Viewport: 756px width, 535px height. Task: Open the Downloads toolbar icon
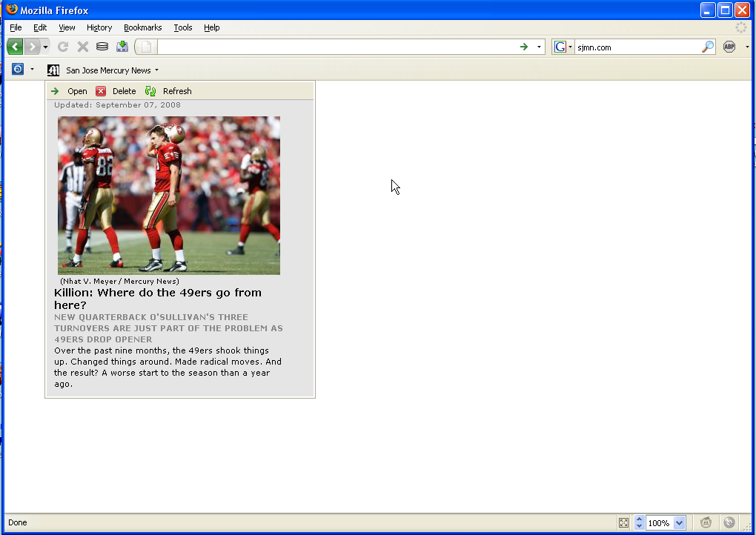click(x=122, y=46)
